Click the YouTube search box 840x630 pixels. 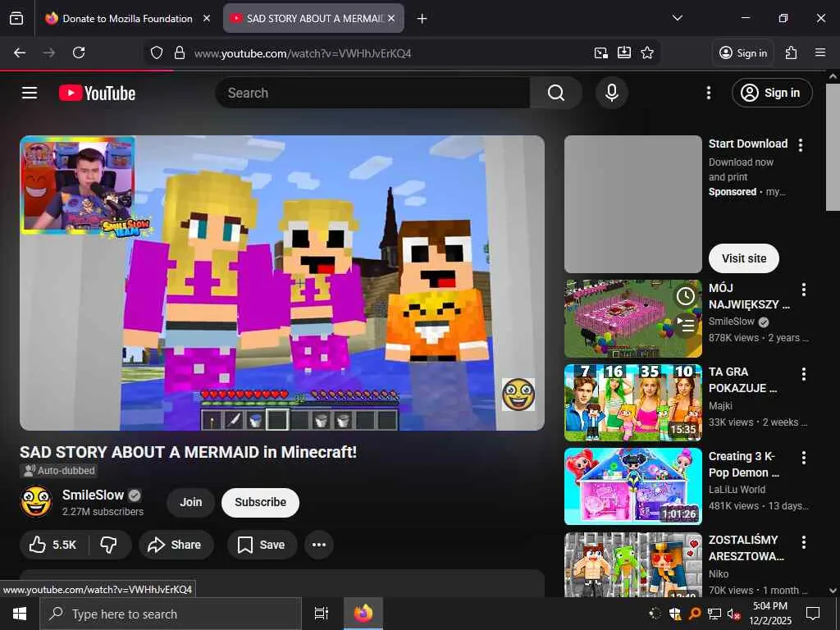(373, 93)
